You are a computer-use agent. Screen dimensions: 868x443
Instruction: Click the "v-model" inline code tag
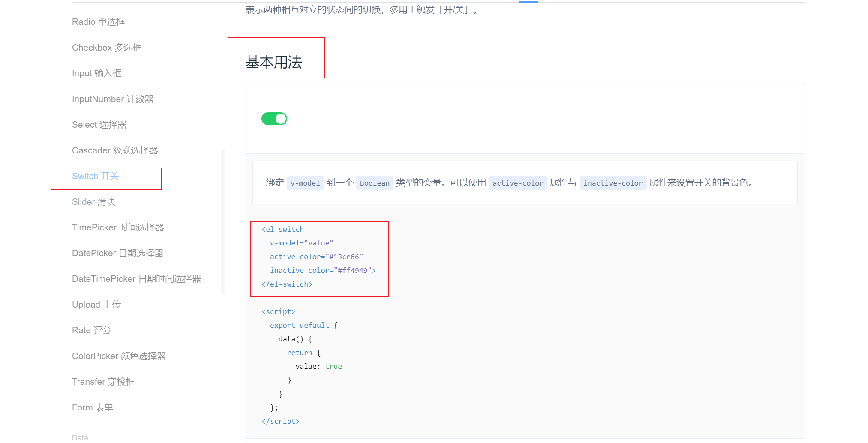point(305,183)
